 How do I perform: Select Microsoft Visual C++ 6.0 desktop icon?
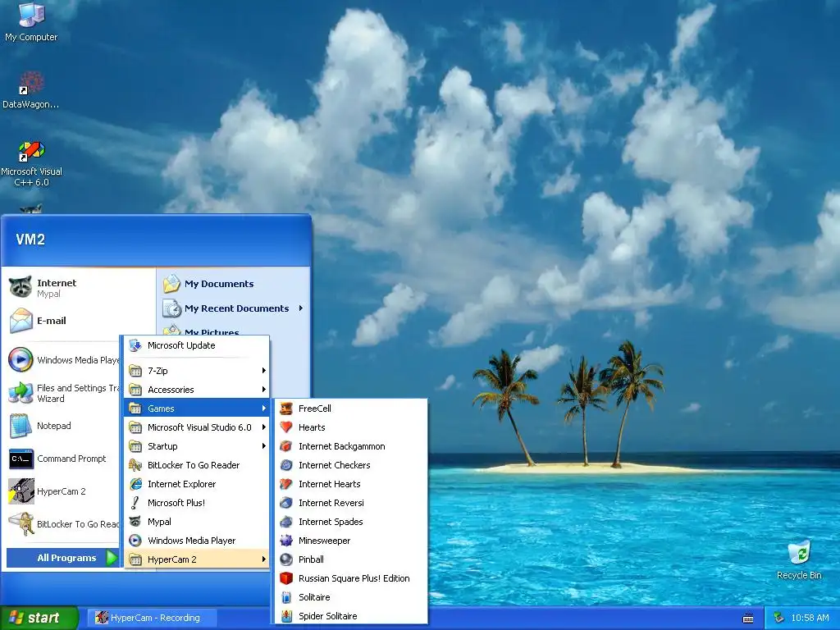point(31,151)
